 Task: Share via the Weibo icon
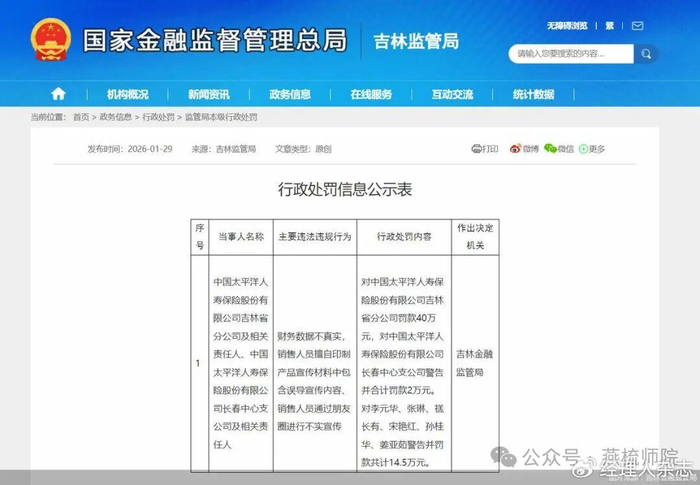coord(516,149)
